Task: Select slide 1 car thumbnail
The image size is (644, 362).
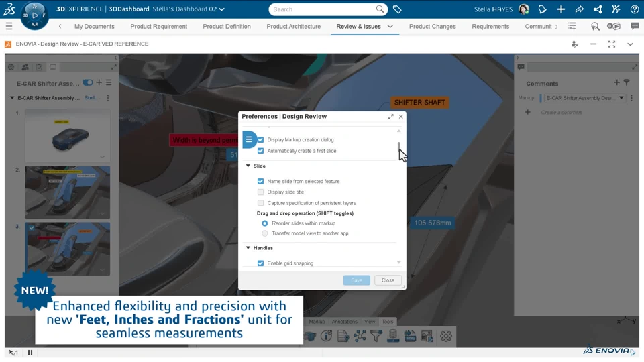Action: coord(67,136)
